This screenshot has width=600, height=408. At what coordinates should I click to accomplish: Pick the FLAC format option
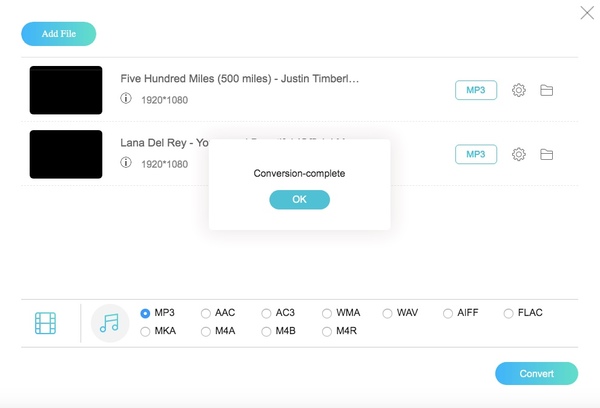tap(508, 313)
